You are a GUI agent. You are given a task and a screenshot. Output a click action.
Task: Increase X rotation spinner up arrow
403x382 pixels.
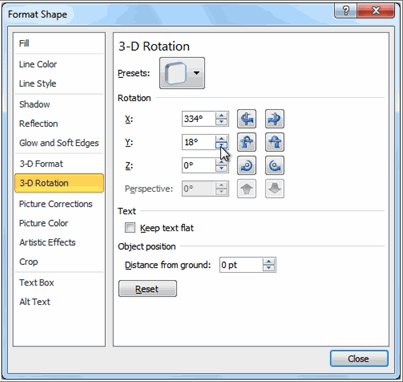221,115
